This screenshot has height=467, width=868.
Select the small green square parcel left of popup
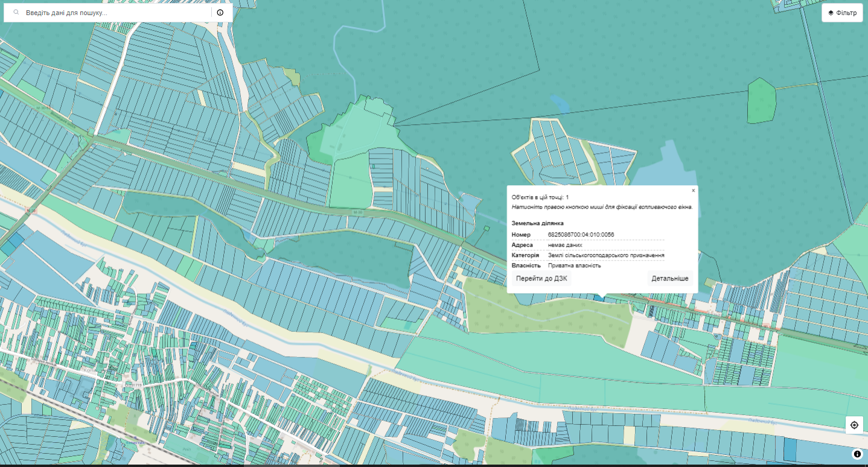coord(486,228)
